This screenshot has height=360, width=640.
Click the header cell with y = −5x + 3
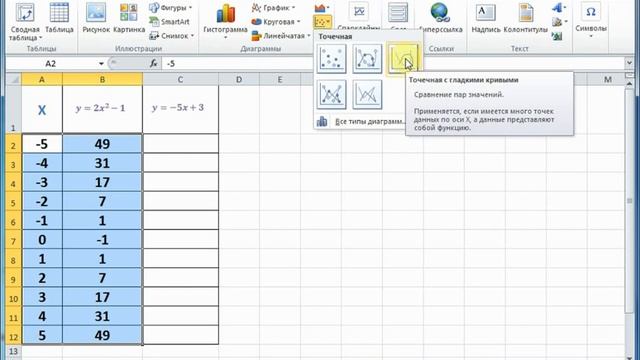[x=180, y=109]
